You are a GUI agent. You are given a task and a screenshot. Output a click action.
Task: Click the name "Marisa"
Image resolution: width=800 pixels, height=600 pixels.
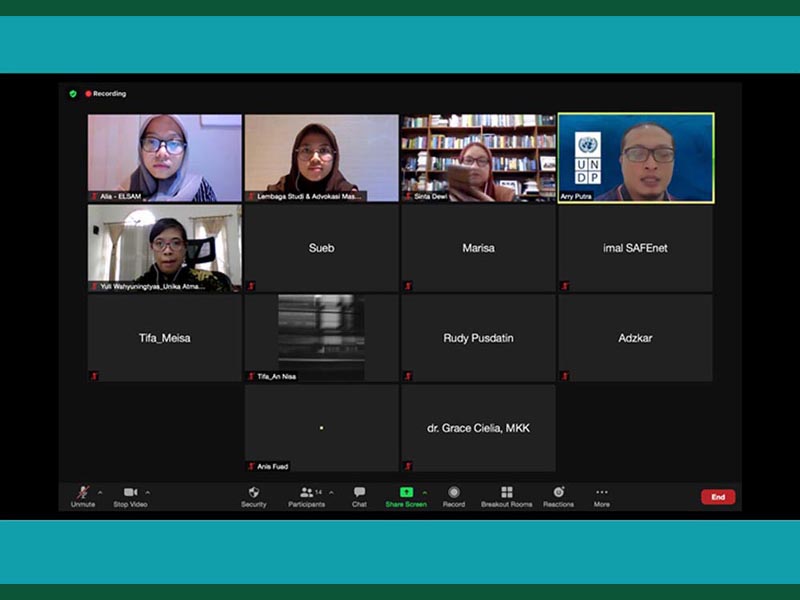pos(479,248)
